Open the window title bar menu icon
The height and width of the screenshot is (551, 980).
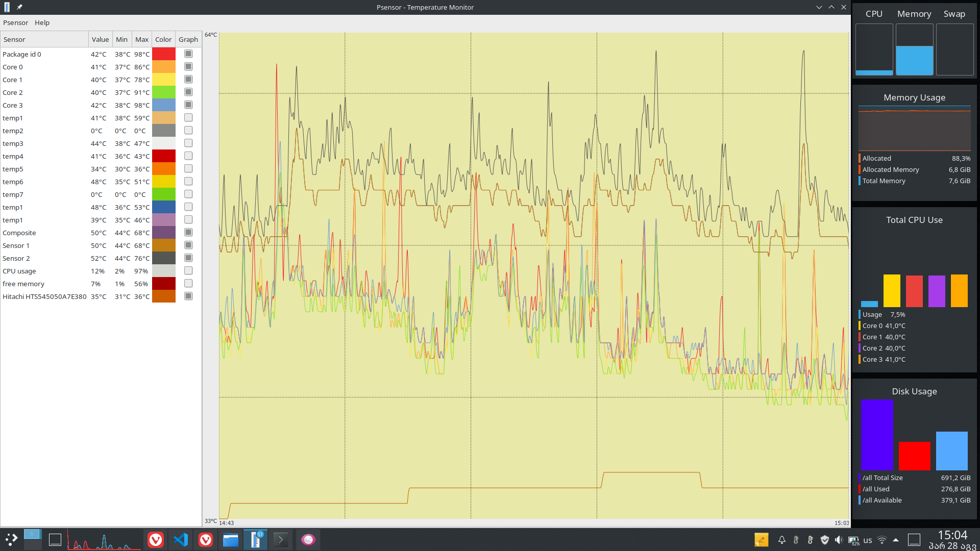tap(7, 7)
